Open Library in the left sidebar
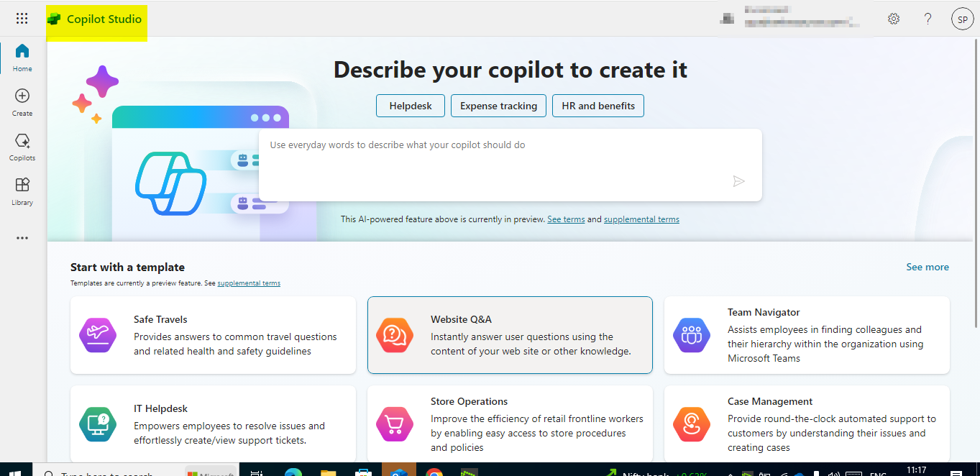 pos(22,191)
